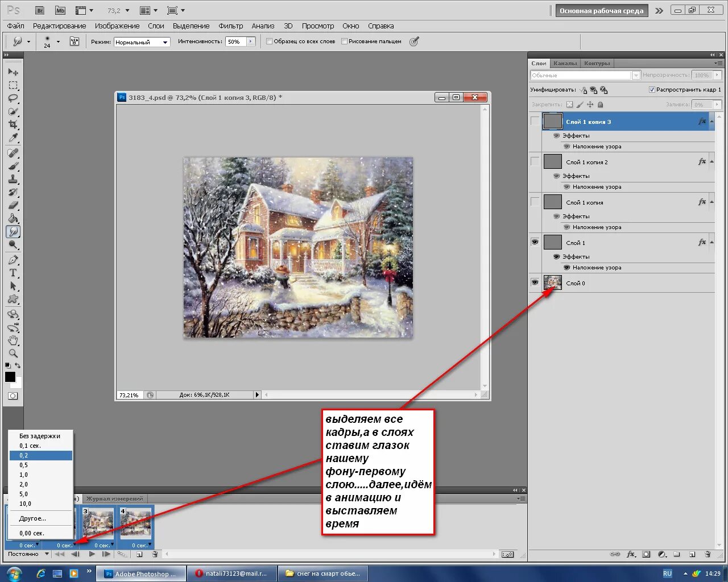Toggle propagate frame 1 checkbox
This screenshot has height=582, width=728.
[x=652, y=90]
